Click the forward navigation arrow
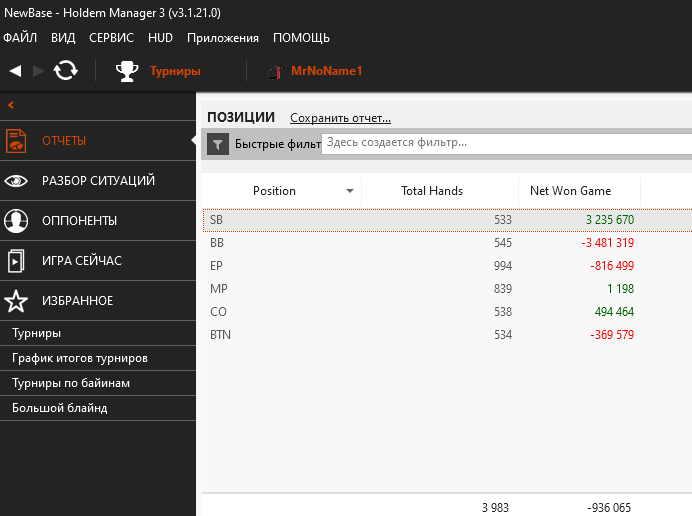Viewport: 692px width, 516px height. click(x=39, y=70)
